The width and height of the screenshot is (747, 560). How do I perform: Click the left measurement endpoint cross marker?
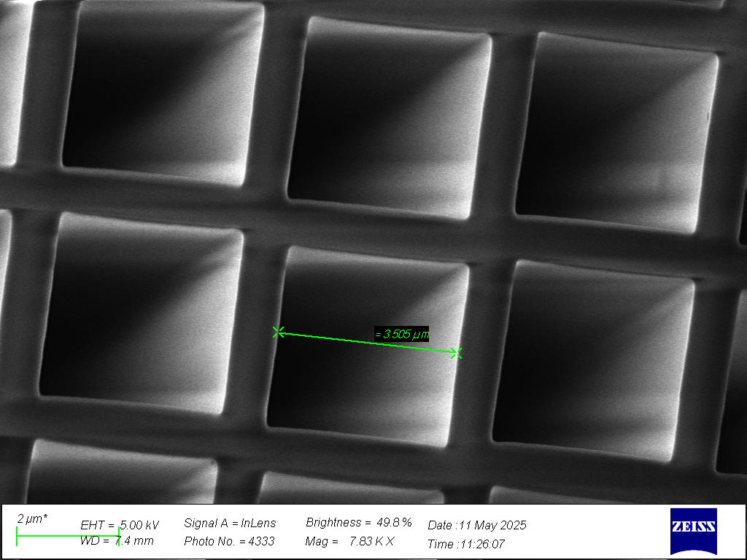277,332
